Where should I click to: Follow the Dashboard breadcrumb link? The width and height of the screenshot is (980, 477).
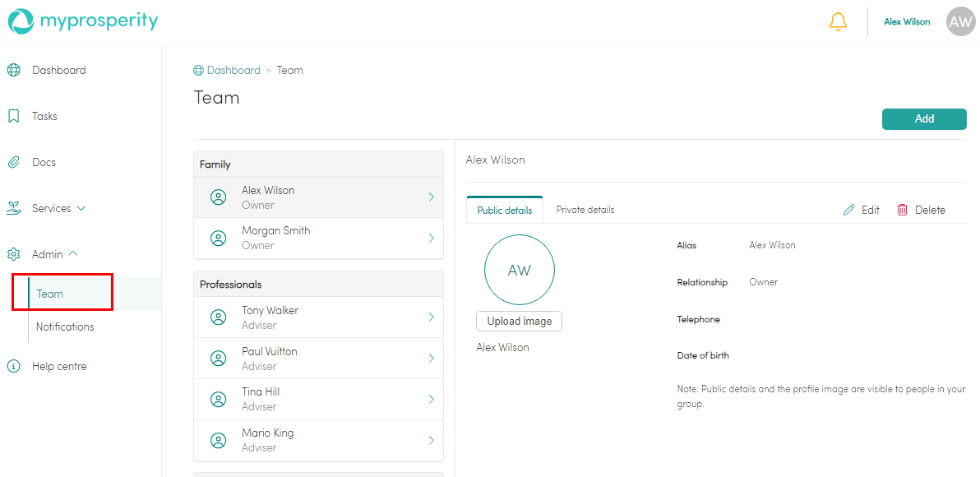tap(233, 71)
